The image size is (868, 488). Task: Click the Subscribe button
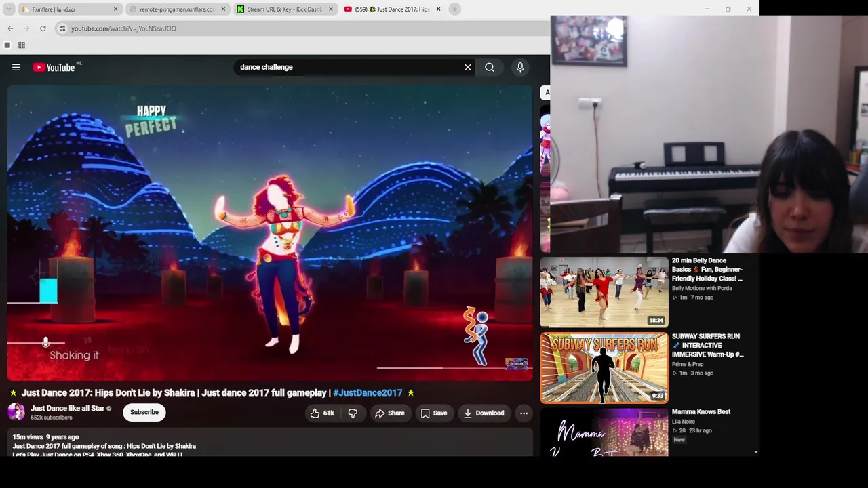click(x=144, y=412)
